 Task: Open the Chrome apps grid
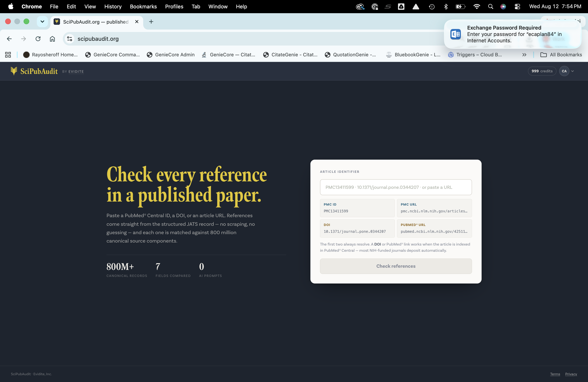8,55
